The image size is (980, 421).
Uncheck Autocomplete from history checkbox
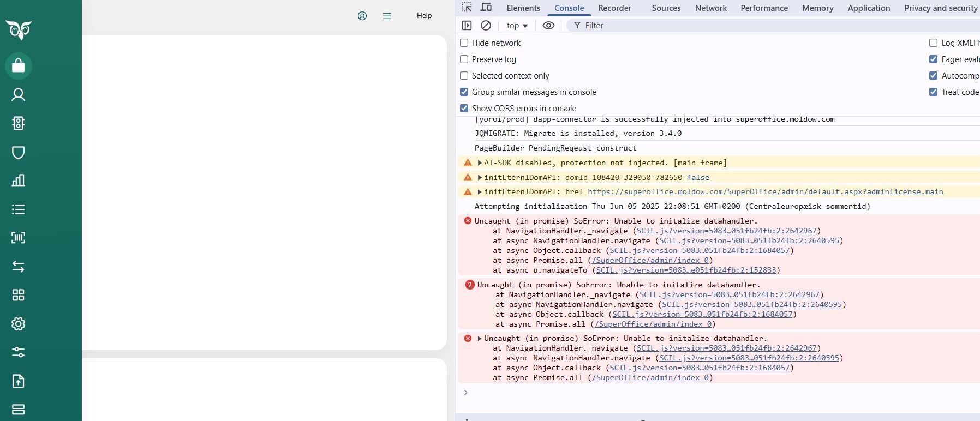[934, 76]
